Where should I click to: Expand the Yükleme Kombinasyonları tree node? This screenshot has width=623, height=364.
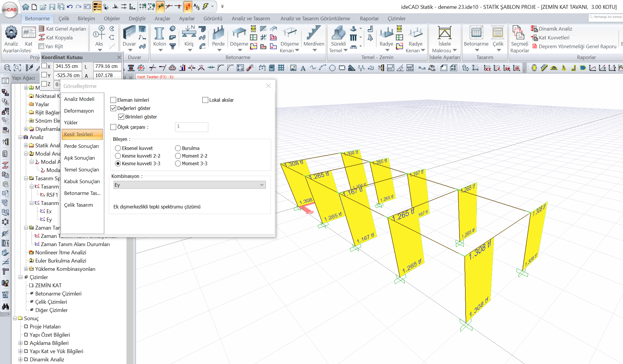coord(26,269)
